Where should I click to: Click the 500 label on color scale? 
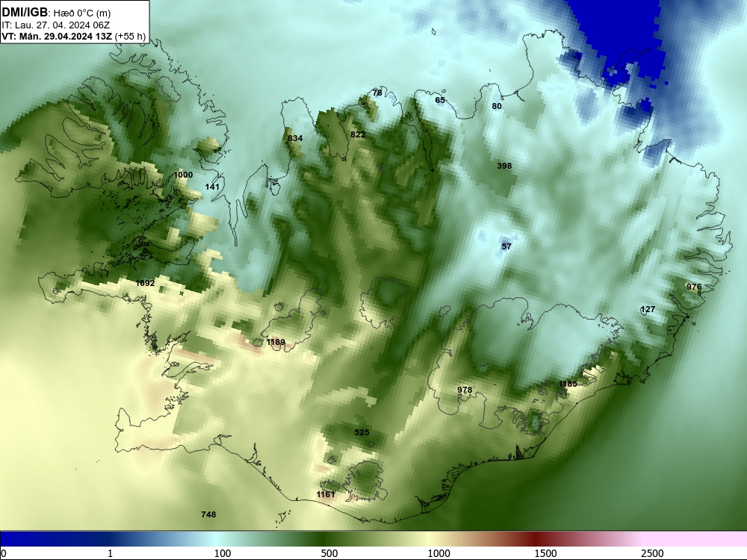[x=329, y=553]
